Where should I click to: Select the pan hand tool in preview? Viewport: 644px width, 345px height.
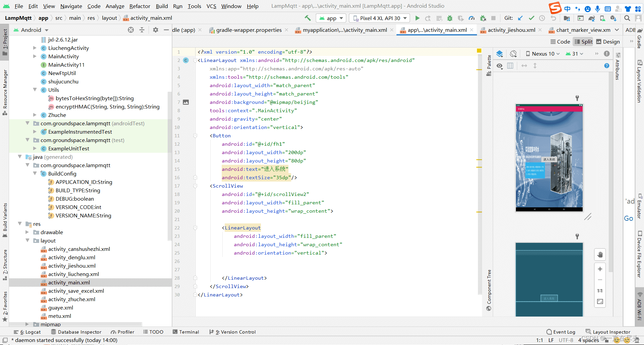[600, 255]
